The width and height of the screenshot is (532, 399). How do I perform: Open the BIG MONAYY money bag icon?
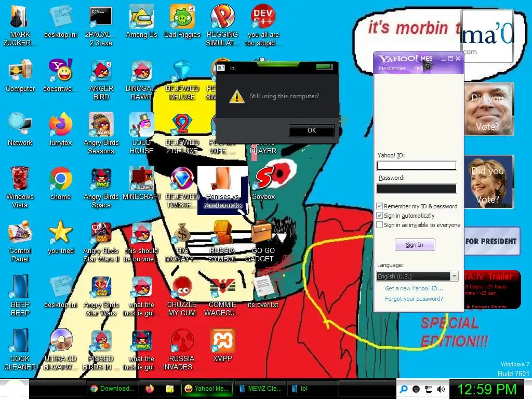[x=182, y=241]
